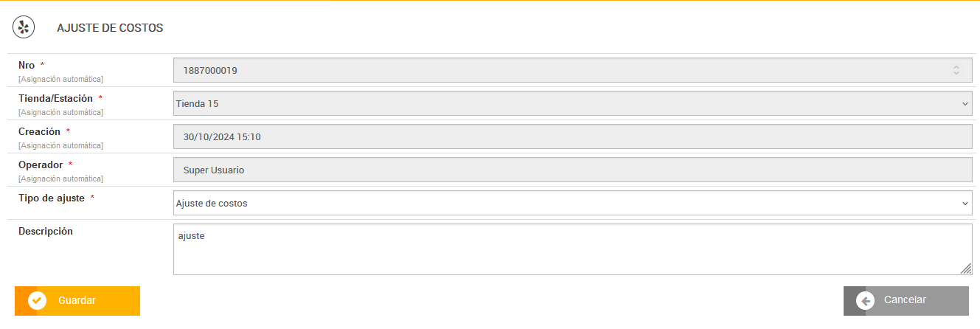Click the back arrow icon on Cancelar
Image resolution: width=980 pixels, height=329 pixels.
866,301
